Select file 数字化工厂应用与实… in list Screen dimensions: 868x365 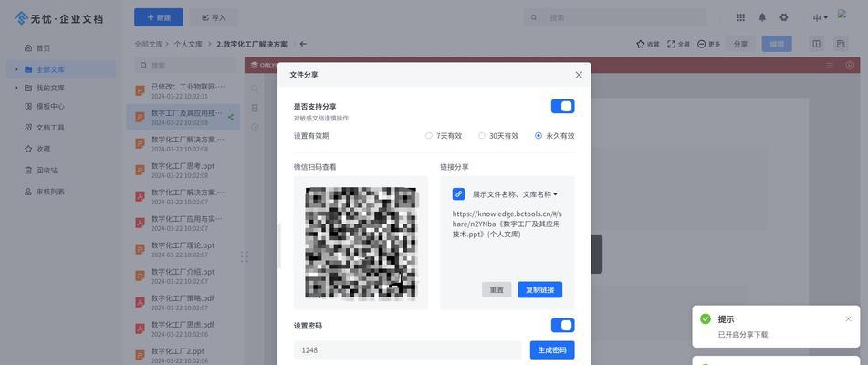[x=183, y=223]
